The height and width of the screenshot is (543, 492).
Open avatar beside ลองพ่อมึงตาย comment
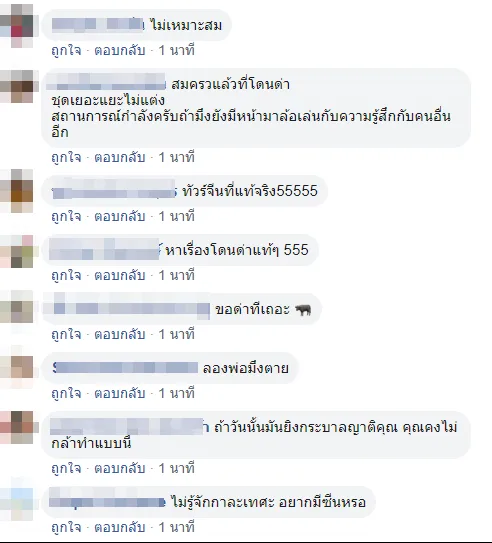coord(17,367)
